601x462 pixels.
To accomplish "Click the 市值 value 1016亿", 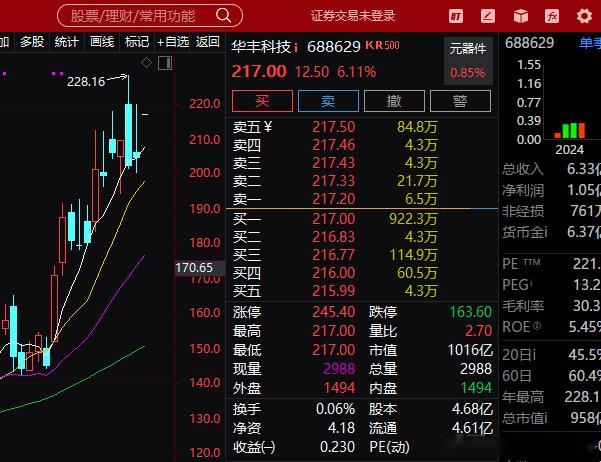I will [470, 350].
